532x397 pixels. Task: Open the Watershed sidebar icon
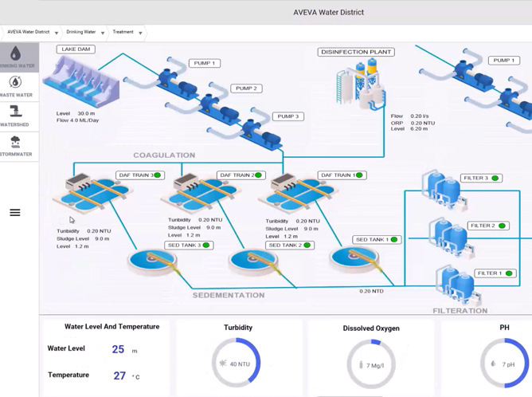point(15,116)
